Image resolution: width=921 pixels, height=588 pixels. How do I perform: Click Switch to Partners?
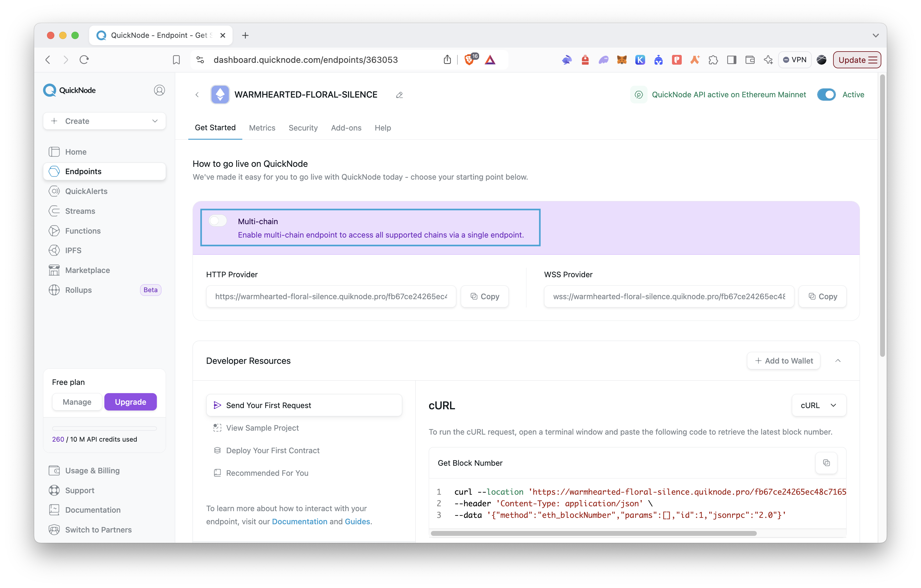(104, 530)
